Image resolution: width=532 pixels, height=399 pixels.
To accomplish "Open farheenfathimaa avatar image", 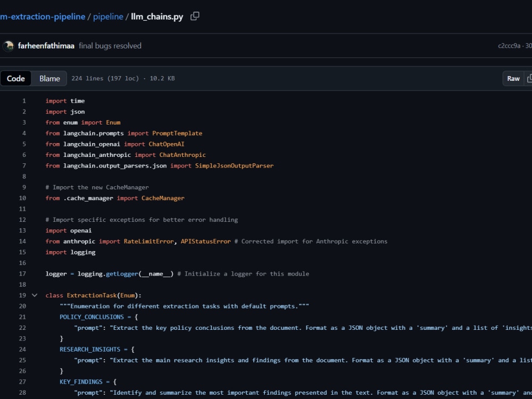I will click(x=9, y=46).
